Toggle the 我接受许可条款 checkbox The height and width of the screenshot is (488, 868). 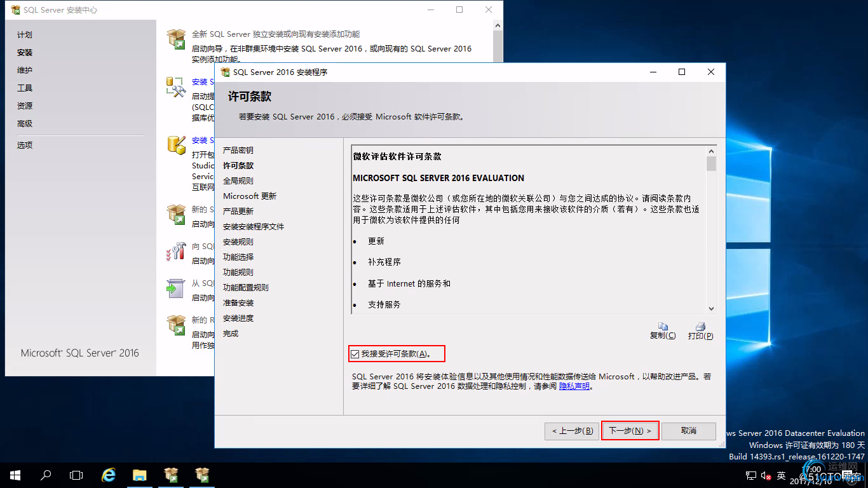(x=355, y=353)
